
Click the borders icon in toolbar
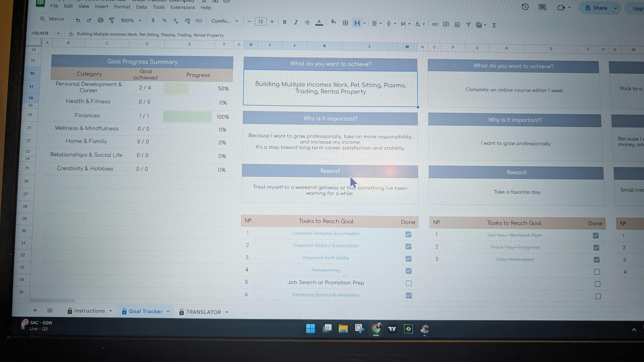[345, 23]
